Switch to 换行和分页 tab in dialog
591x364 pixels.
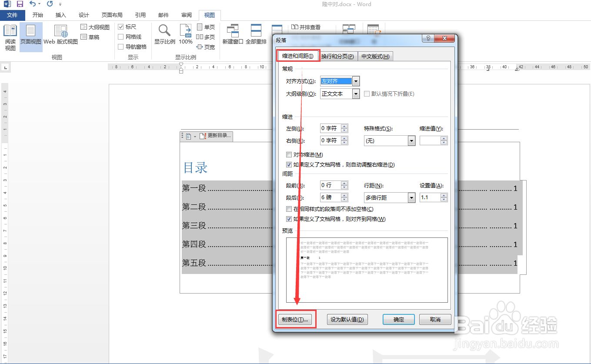pos(337,57)
